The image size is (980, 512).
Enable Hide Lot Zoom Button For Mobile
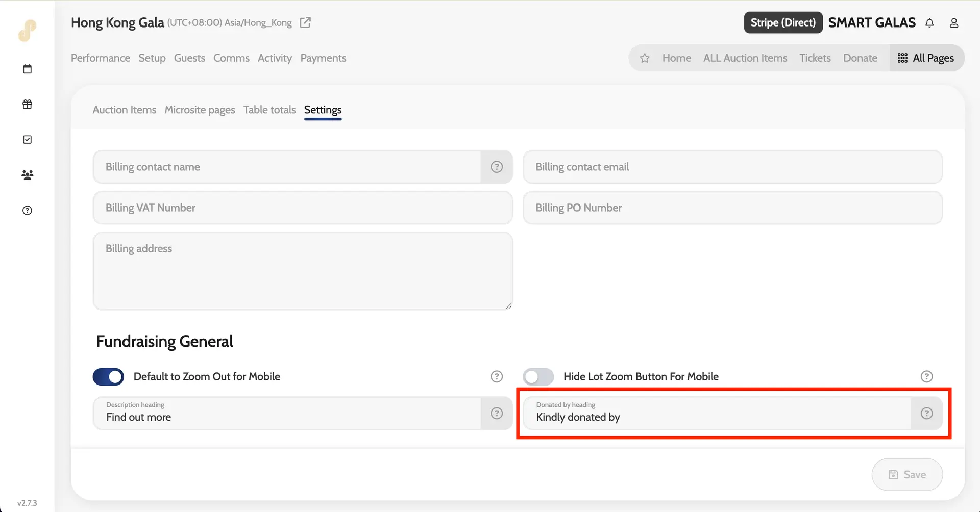pos(538,377)
